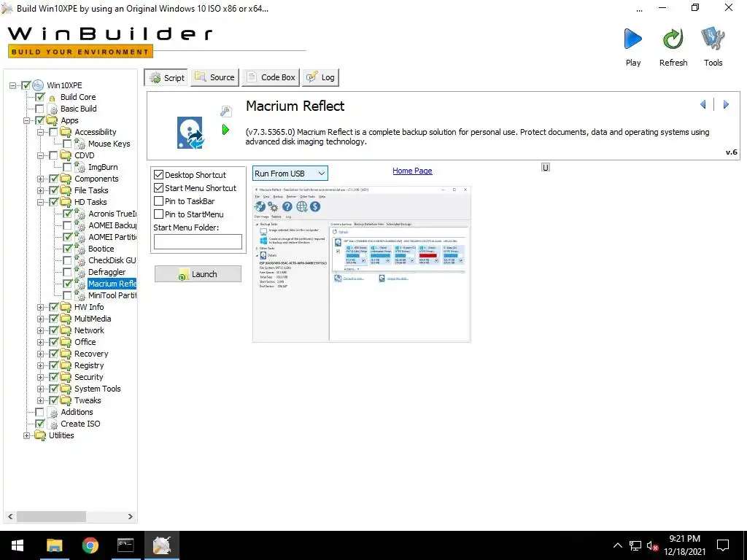The height and width of the screenshot is (560, 747).
Task: Open the Tools icon
Action: 713,39
